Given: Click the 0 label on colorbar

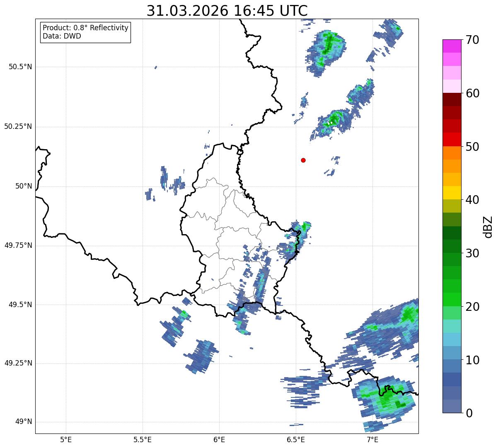Looking at the screenshot, I should coord(469,413).
